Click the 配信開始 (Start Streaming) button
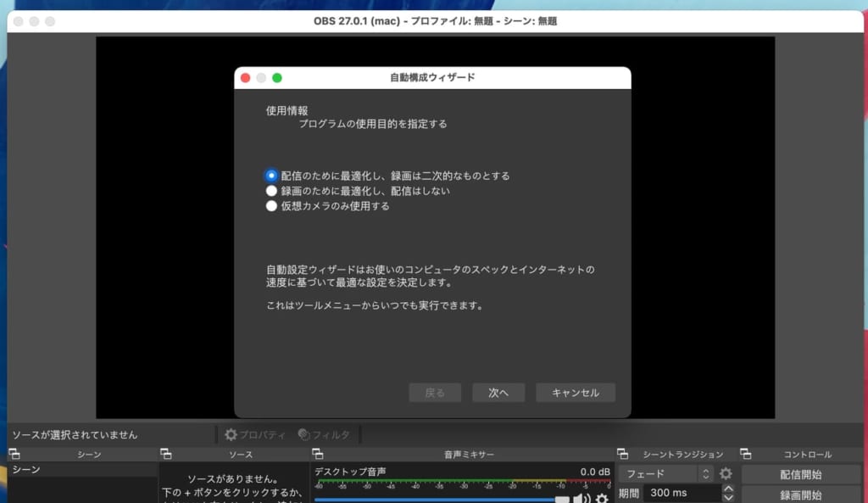This screenshot has height=503, width=868. (800, 475)
